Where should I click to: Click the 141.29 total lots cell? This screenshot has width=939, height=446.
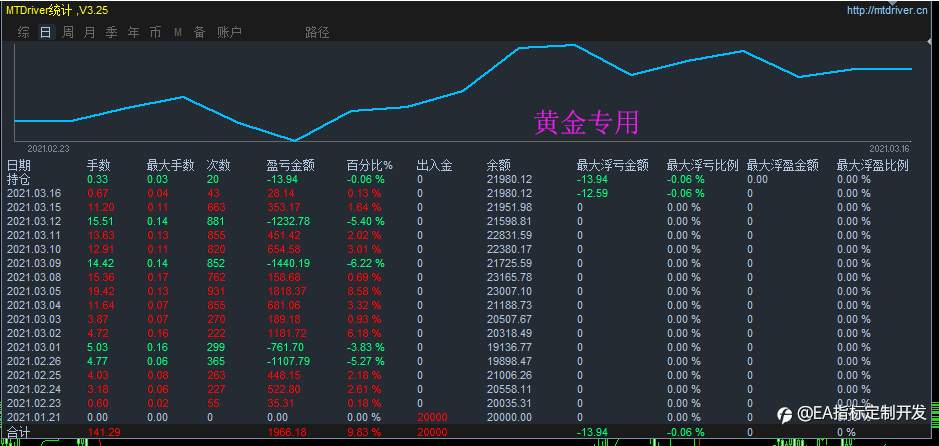pos(104,432)
